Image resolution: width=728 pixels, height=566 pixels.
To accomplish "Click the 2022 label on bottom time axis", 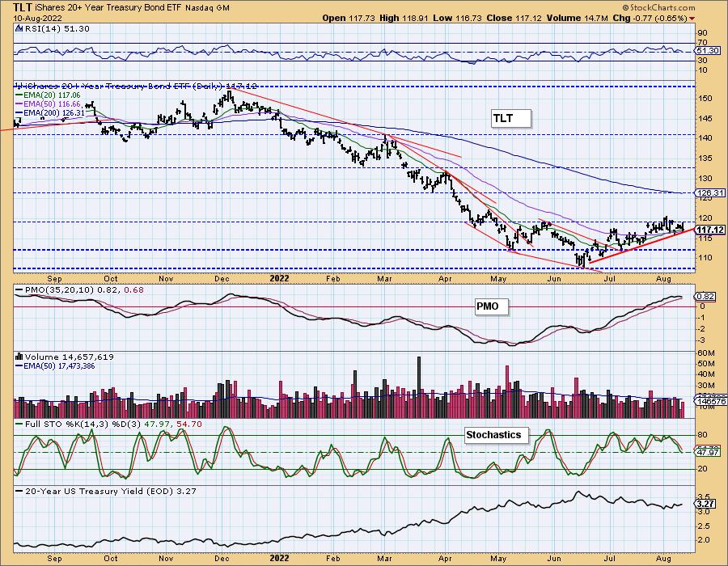I will (x=280, y=558).
